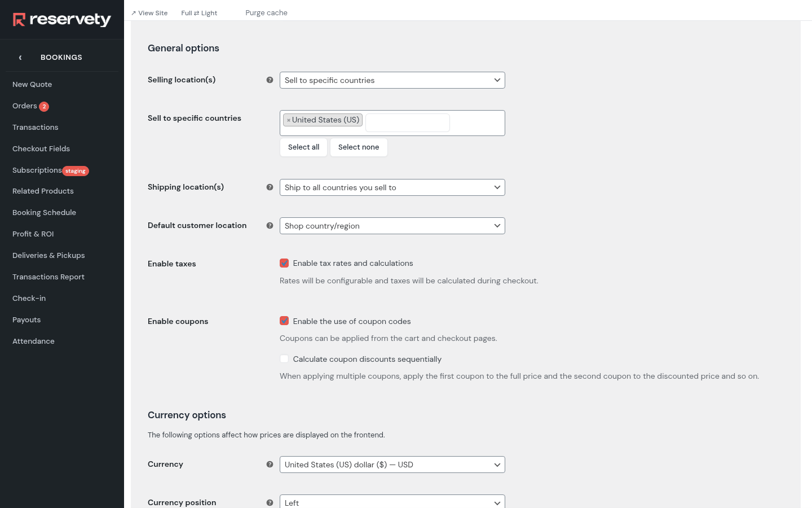
Task: Navigate to Related Products
Action: click(x=43, y=191)
